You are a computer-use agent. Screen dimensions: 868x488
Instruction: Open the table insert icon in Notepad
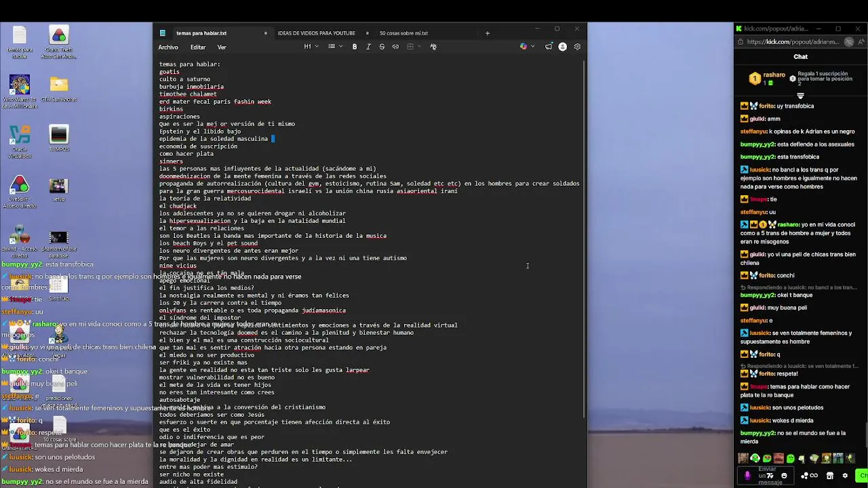pyautogui.click(x=410, y=47)
